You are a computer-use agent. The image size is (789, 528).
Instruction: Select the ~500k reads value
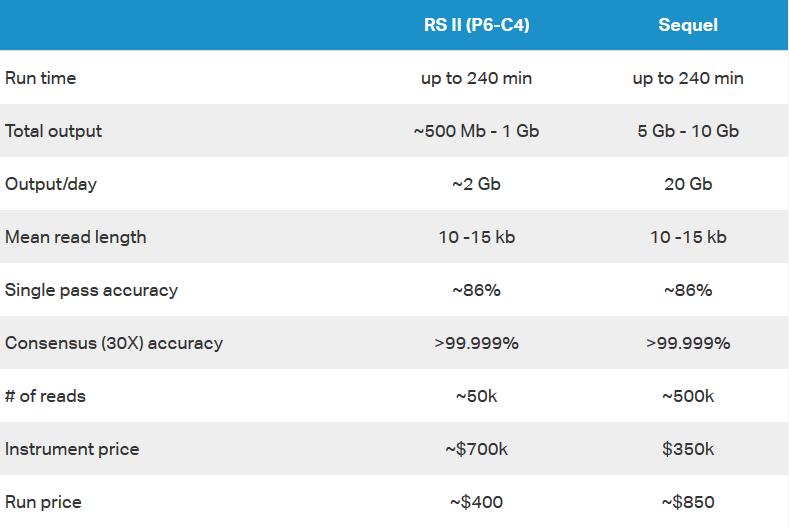coord(688,396)
